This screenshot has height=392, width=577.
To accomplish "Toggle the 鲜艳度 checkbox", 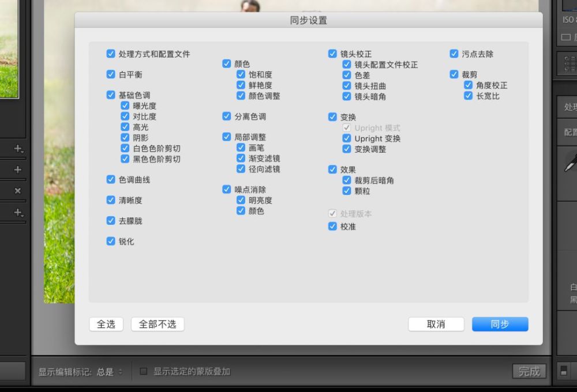I will [241, 85].
